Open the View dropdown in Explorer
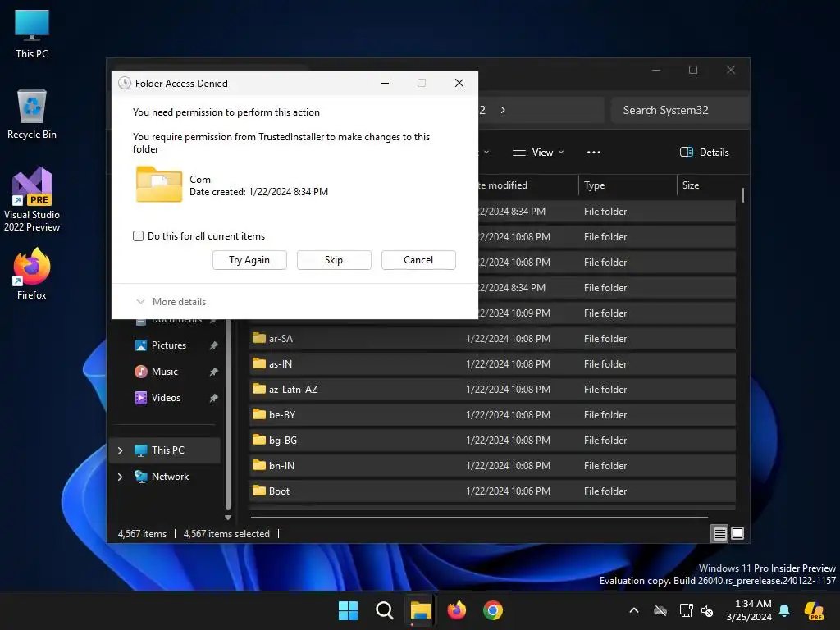 538,152
